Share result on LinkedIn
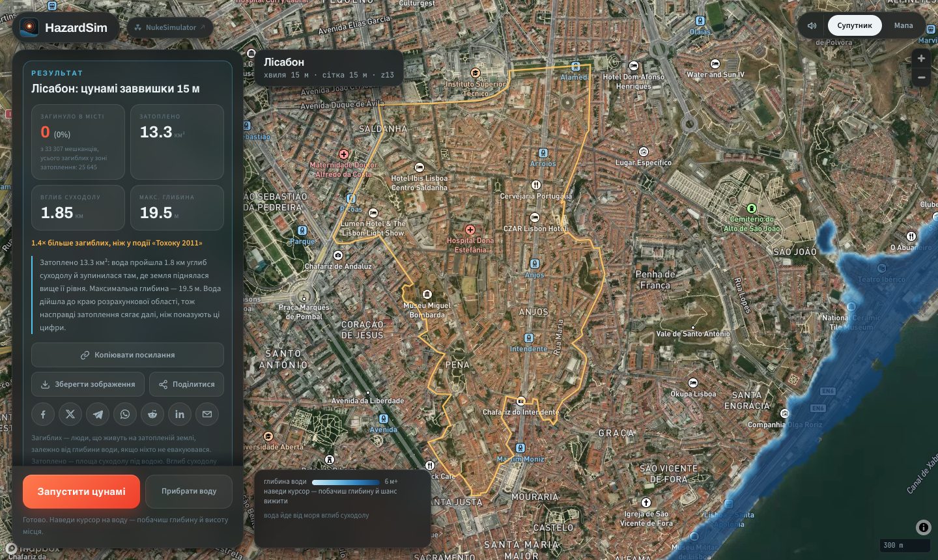 click(x=180, y=414)
